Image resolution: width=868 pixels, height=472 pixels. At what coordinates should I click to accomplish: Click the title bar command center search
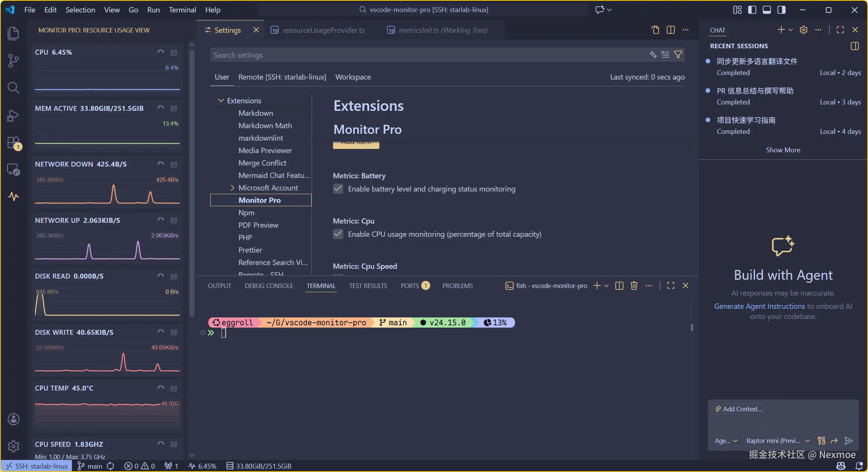(423, 10)
